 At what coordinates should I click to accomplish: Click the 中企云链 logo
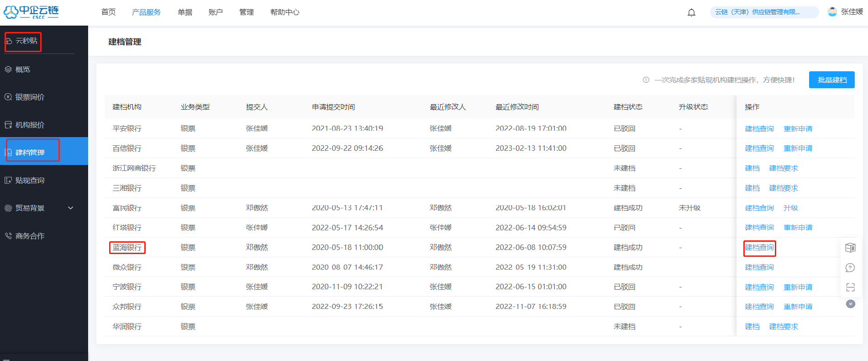click(x=31, y=12)
